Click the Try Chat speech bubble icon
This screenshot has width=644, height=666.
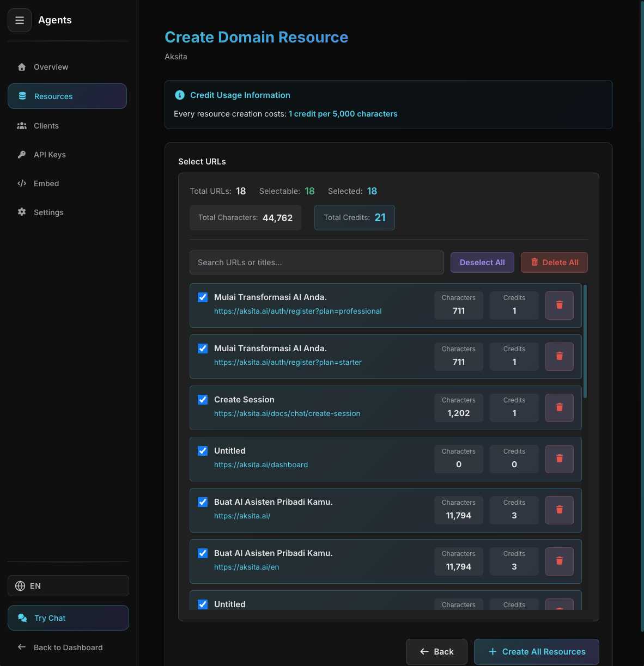pyautogui.click(x=22, y=618)
